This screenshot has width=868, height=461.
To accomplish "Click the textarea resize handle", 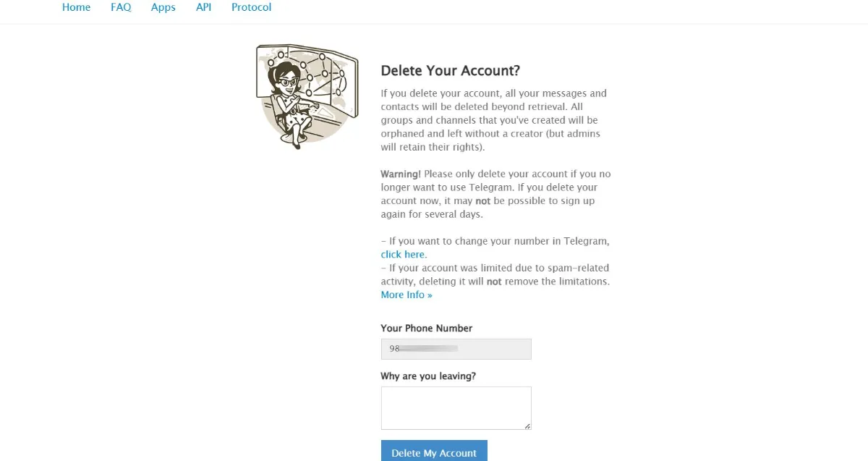I will [527, 426].
